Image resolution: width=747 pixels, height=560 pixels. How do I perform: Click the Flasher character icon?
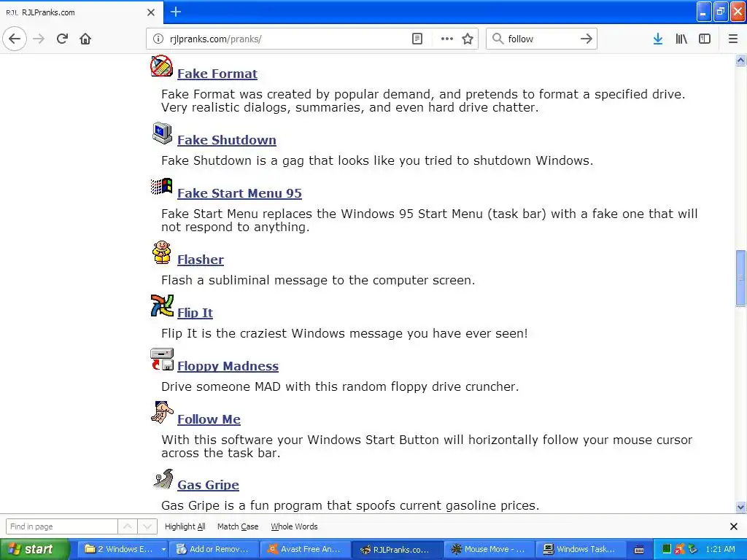[x=161, y=252]
